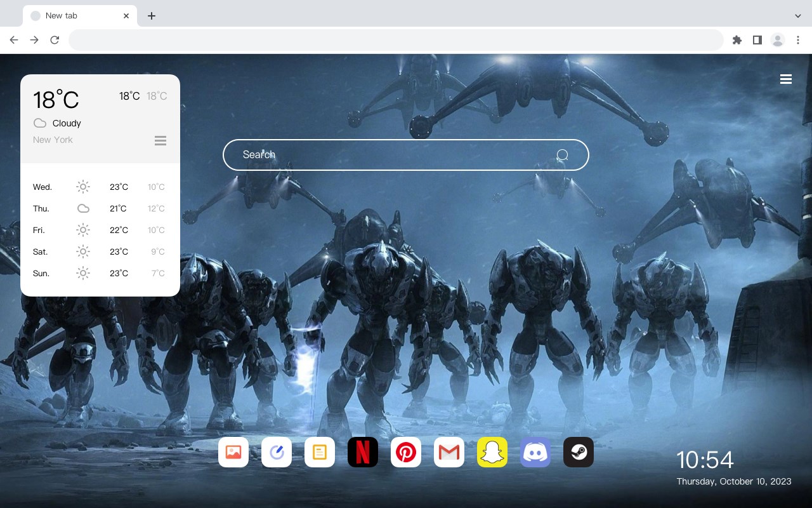The width and height of the screenshot is (812, 508).
Task: Go forward in browser history
Action: pyautogui.click(x=34, y=40)
